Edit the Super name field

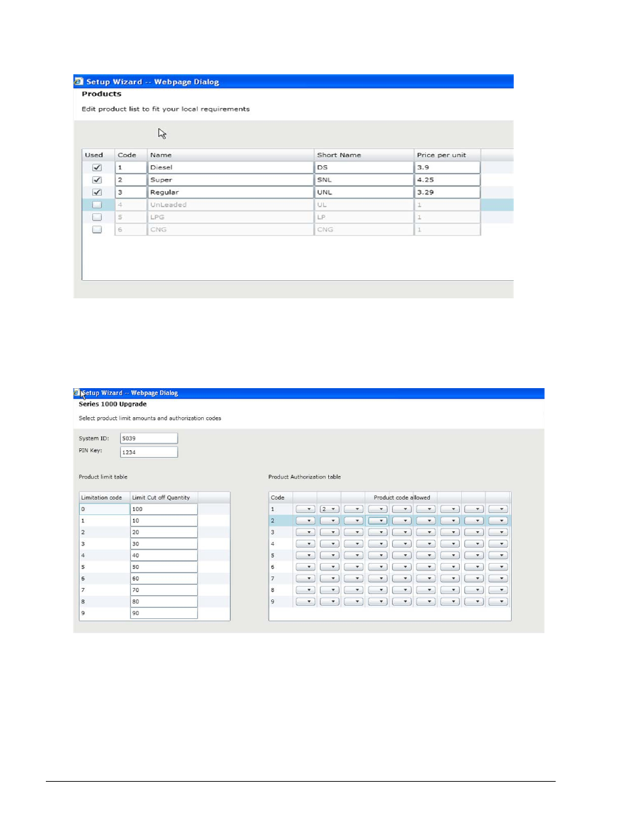231,180
